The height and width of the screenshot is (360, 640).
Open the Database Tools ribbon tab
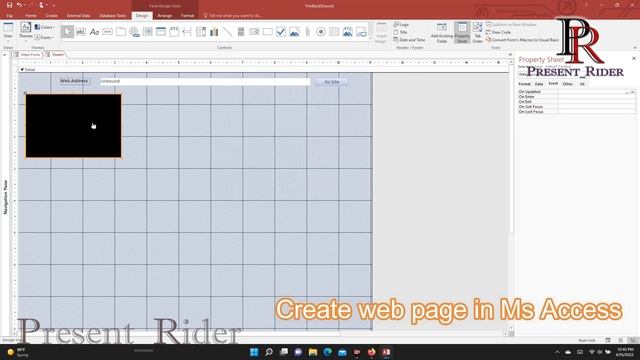tap(113, 16)
